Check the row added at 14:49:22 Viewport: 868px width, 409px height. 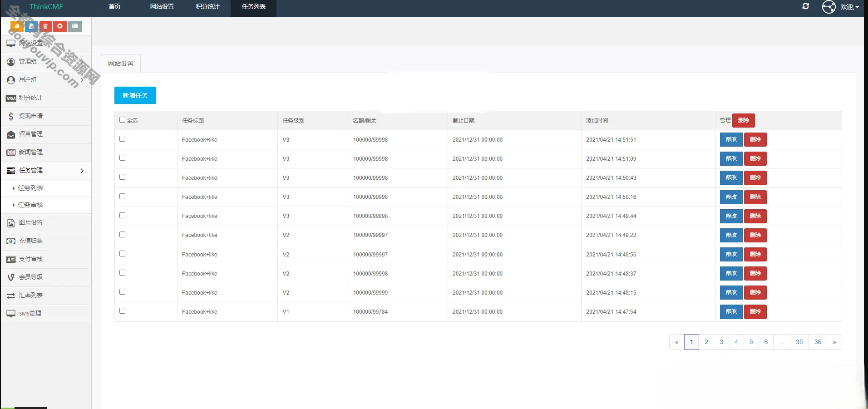tap(122, 235)
